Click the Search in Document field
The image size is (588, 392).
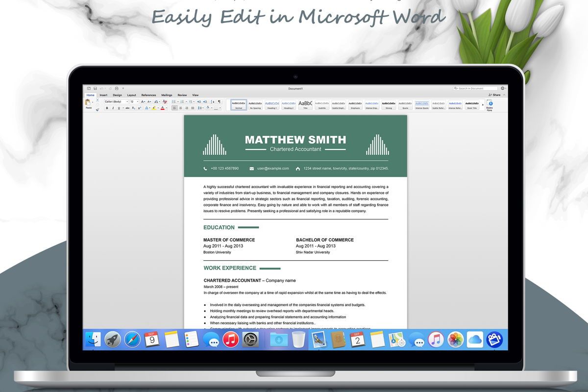[475, 88]
